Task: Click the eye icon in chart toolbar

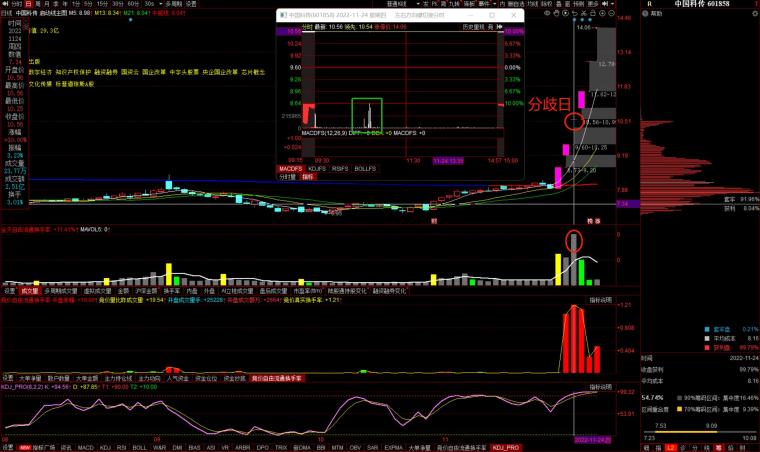Action: pyautogui.click(x=546, y=13)
